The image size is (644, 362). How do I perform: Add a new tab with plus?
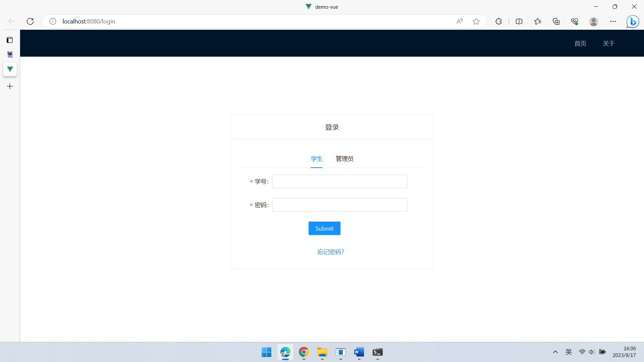[x=10, y=86]
